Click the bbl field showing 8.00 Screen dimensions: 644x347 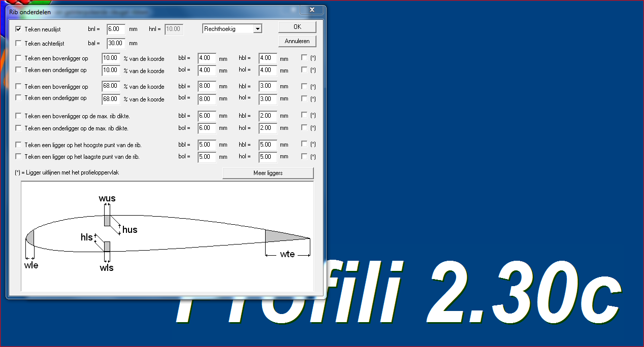tap(207, 86)
